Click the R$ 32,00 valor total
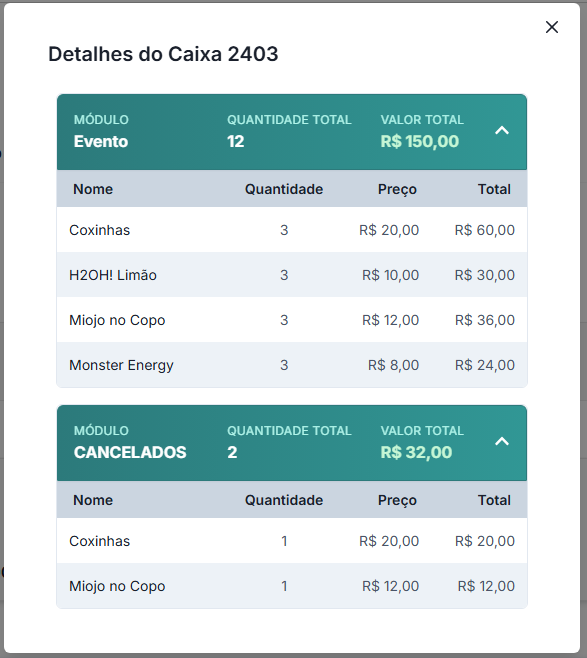The width and height of the screenshot is (587, 658). point(416,452)
